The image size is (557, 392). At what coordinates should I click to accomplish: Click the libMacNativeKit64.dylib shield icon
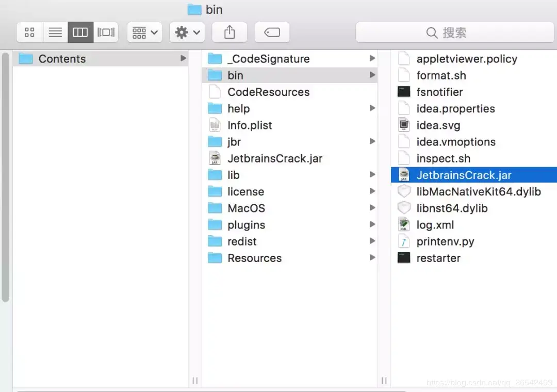click(x=403, y=191)
